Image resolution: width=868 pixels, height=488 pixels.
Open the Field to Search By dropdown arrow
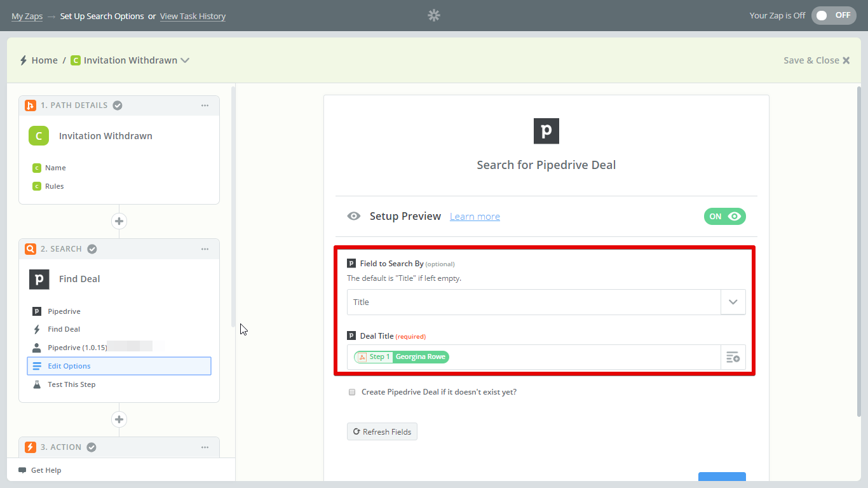pos(733,302)
